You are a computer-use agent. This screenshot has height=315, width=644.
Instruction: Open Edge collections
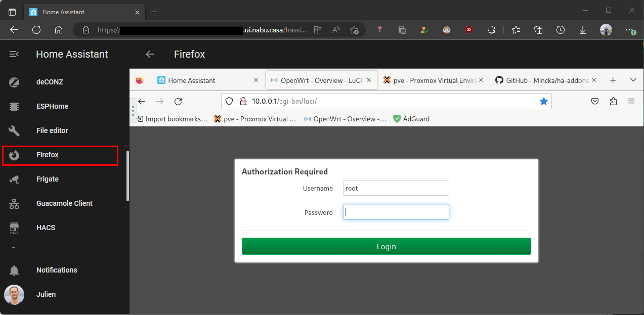(x=538, y=30)
